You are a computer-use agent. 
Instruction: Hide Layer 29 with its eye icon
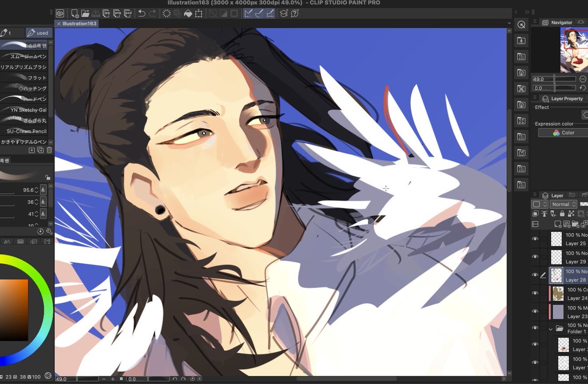[x=535, y=257]
